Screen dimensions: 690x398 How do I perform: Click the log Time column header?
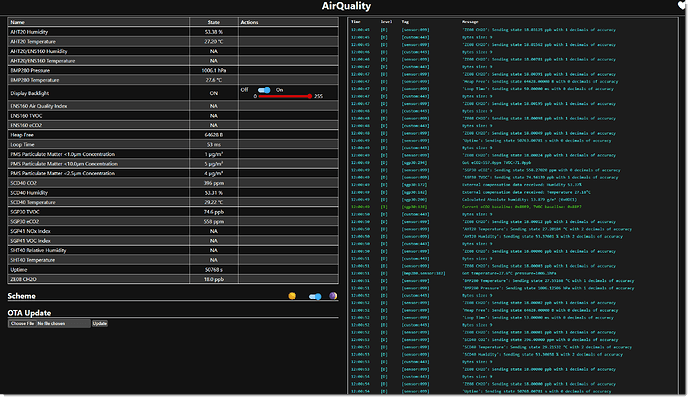pos(356,22)
